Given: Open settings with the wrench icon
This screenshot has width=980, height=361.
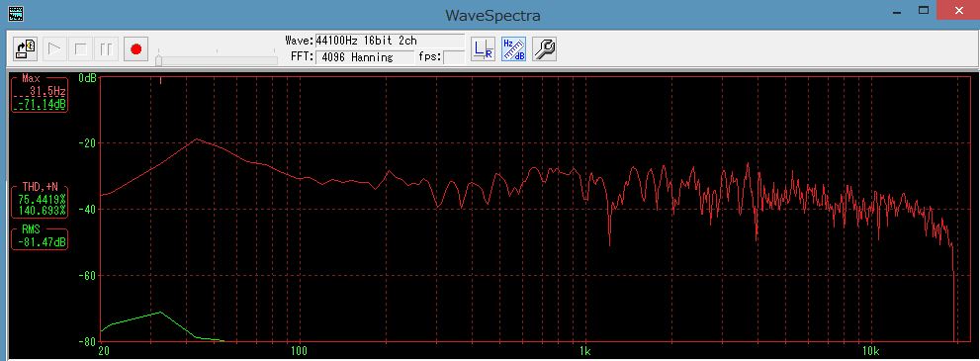Looking at the screenshot, I should pos(544,48).
